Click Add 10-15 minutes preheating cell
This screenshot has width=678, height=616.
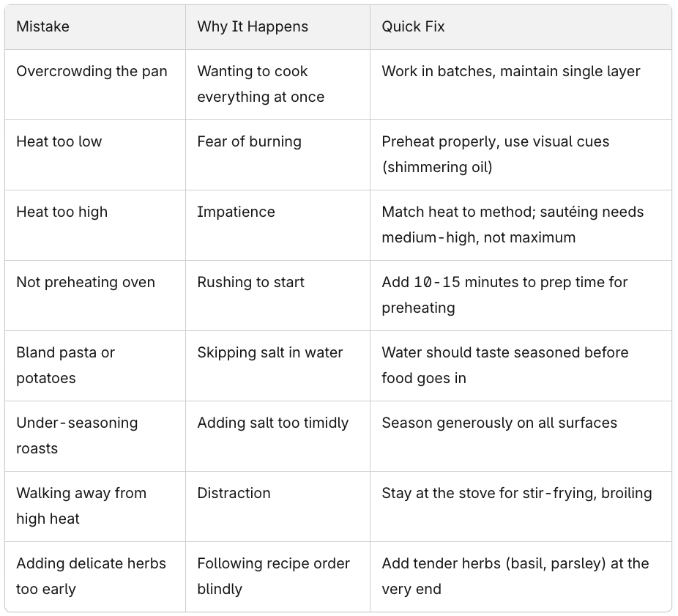[521, 295]
